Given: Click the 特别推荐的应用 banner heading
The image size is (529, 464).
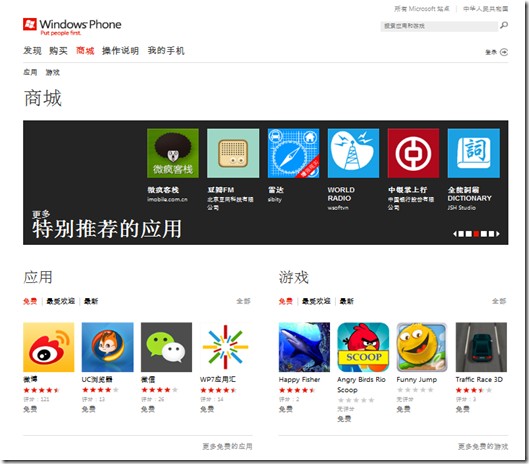Looking at the screenshot, I should pos(107,228).
